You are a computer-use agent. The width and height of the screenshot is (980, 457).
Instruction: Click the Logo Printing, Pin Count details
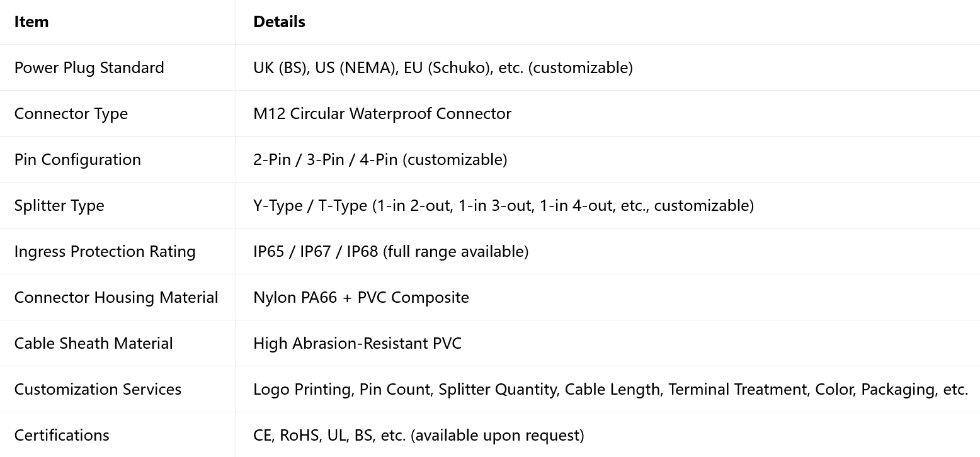pos(610,390)
